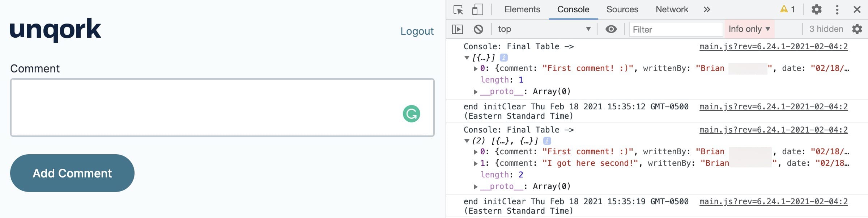Viewport: 868px width, 218px height.
Task: Select the inspect element picker icon
Action: pos(458,9)
